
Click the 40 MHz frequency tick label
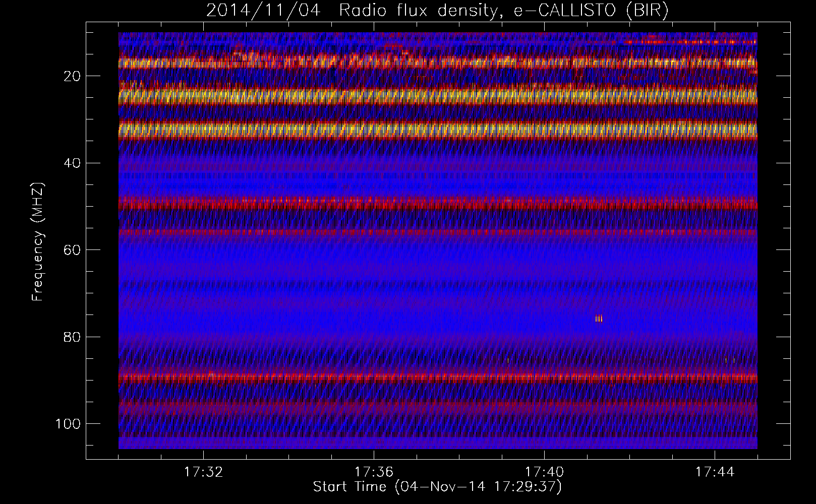(x=73, y=163)
